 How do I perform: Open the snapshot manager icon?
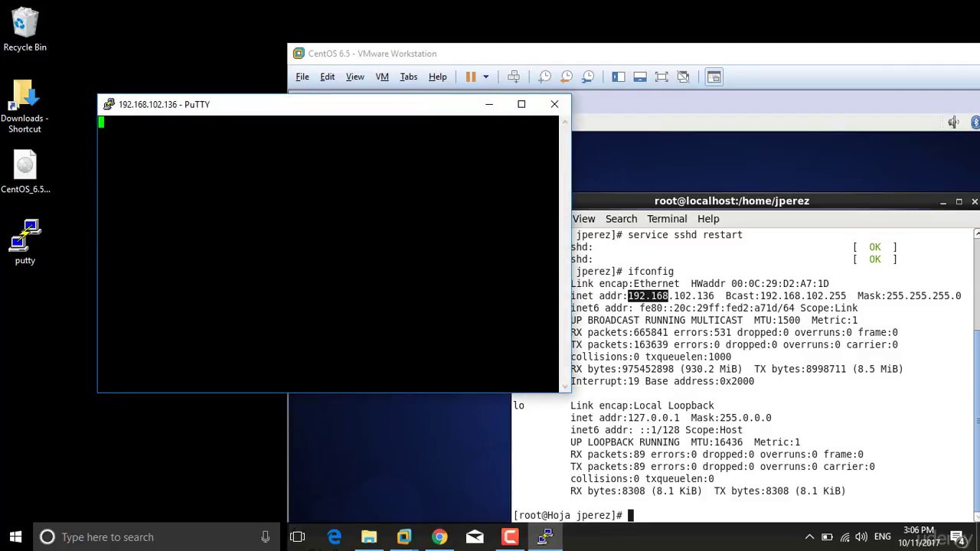coord(588,77)
